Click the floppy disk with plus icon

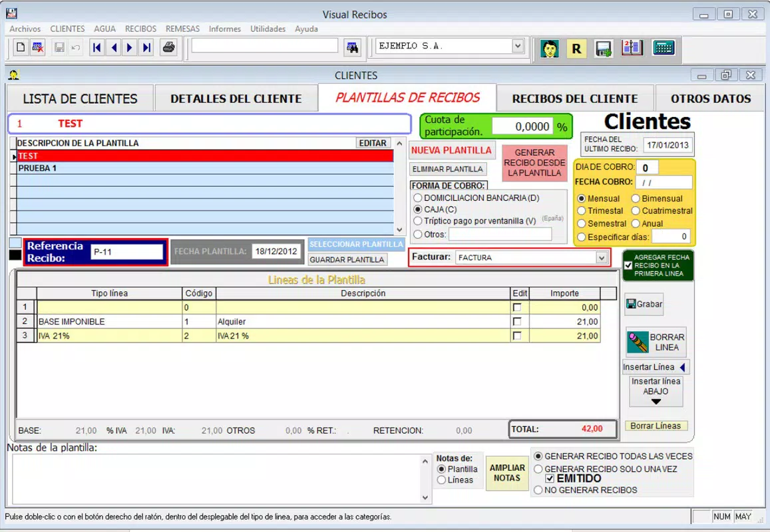click(604, 48)
